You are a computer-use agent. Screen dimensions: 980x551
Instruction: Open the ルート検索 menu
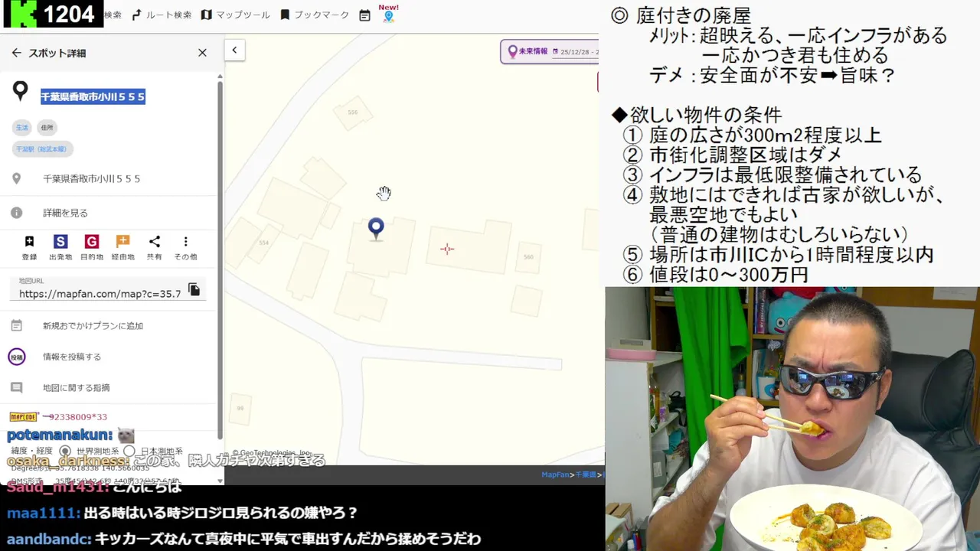[162, 15]
